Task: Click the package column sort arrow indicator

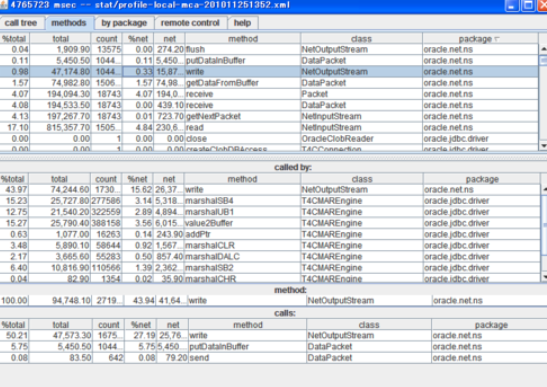Action: [x=497, y=39]
